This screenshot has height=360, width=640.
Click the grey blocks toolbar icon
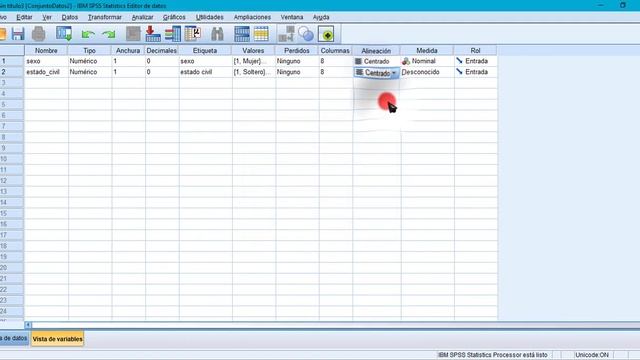(286, 34)
